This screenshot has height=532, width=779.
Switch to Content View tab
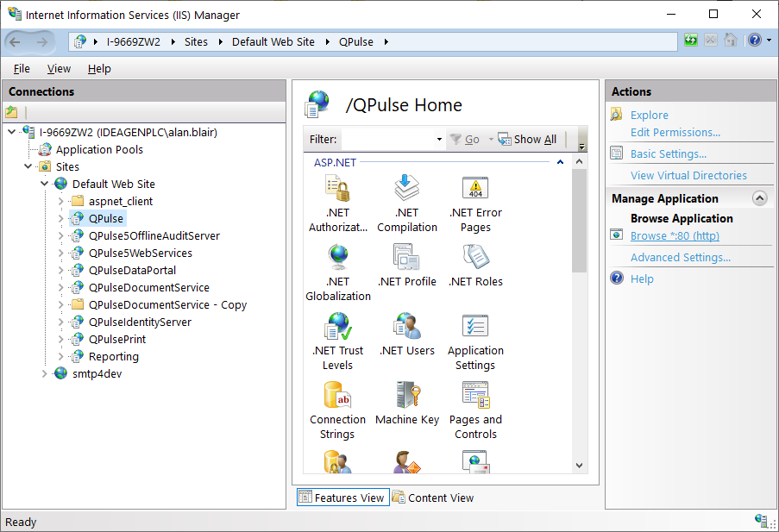click(x=433, y=498)
